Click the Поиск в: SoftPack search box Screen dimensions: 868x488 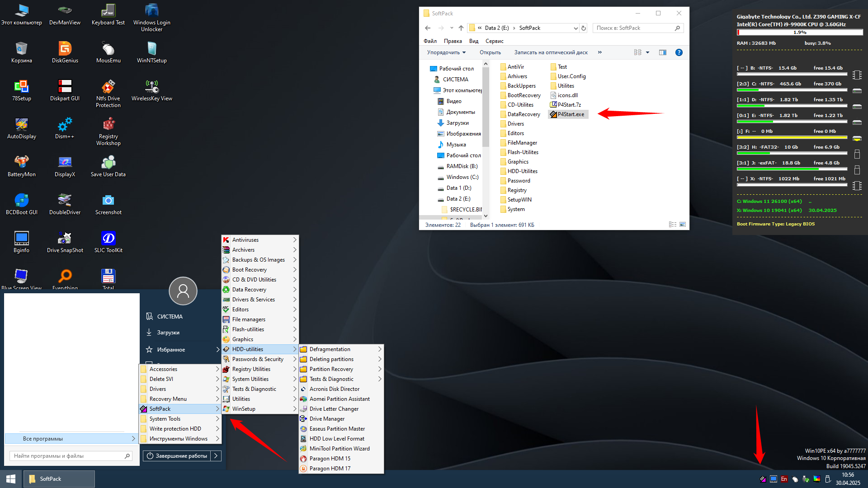[638, 28]
